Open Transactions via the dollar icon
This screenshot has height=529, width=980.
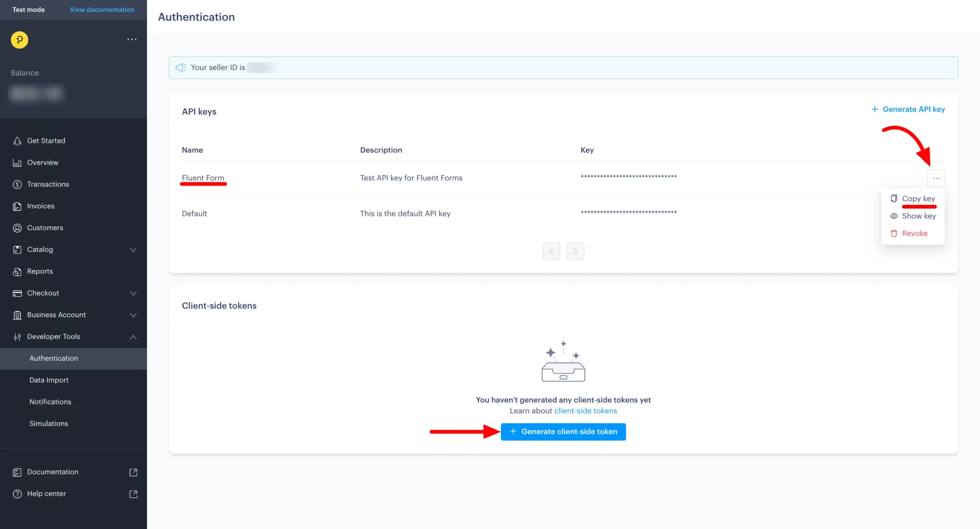[x=17, y=185]
